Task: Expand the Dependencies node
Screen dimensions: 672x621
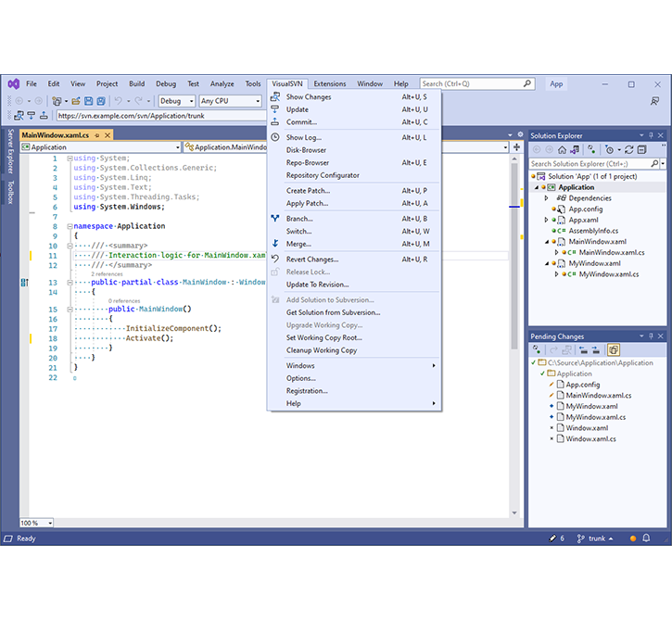Action: 546,198
